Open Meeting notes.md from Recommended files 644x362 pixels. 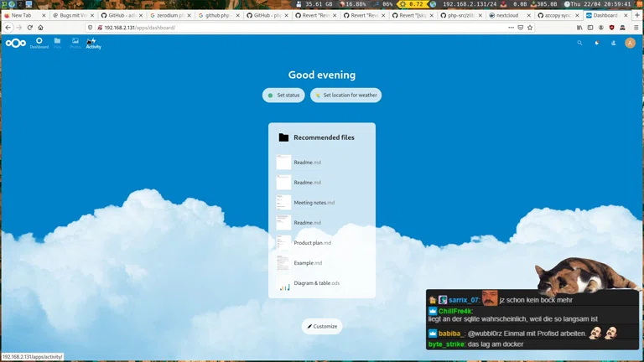click(314, 203)
